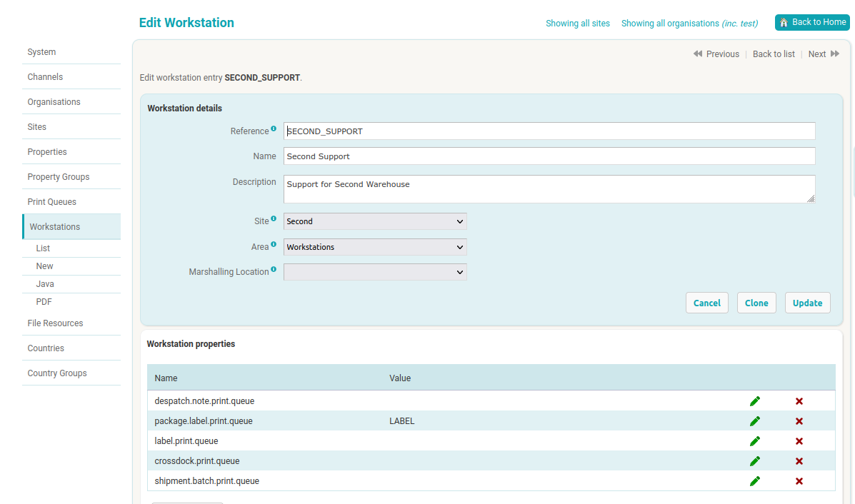
Task: Delete the despatch.note.print.queue property
Action: coord(799,401)
